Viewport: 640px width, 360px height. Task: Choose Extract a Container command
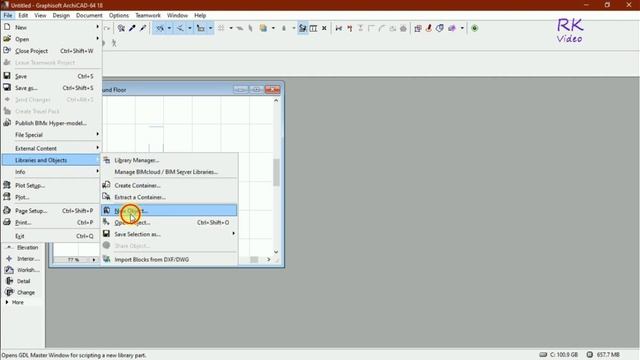(169, 197)
